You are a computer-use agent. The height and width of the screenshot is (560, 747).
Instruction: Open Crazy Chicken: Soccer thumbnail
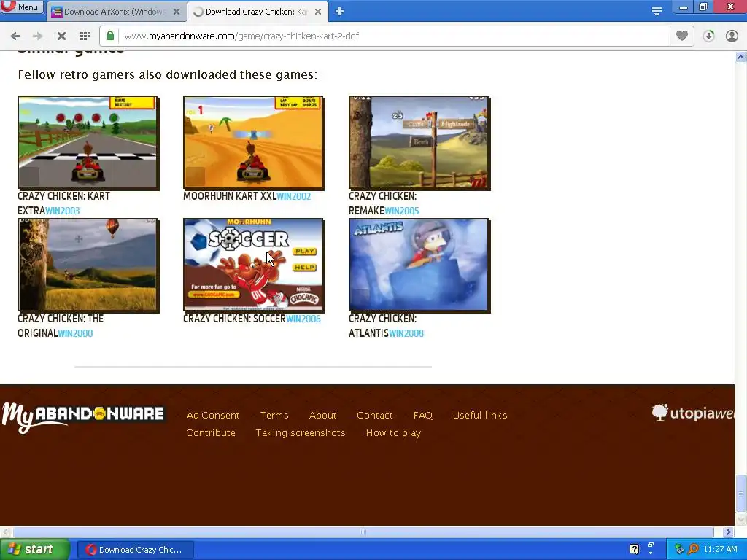[254, 265]
